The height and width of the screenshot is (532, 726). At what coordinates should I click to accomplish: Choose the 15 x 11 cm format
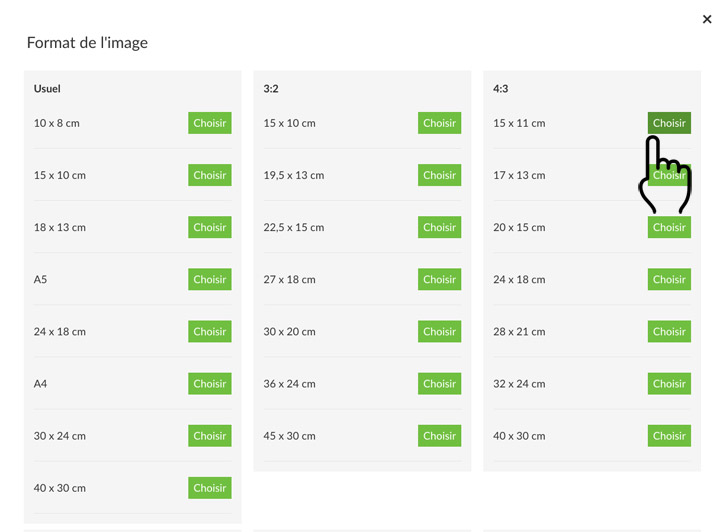coord(669,123)
